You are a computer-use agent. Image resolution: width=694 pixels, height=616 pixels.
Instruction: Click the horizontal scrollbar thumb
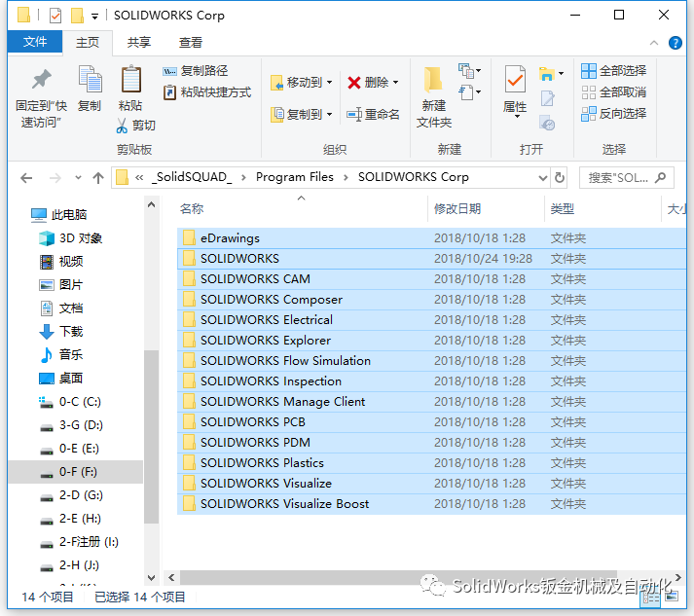[398, 577]
